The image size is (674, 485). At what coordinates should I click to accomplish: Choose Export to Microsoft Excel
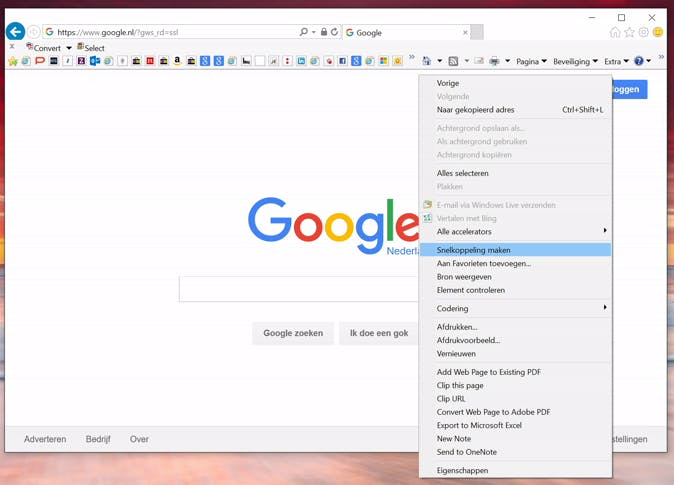coord(515,425)
